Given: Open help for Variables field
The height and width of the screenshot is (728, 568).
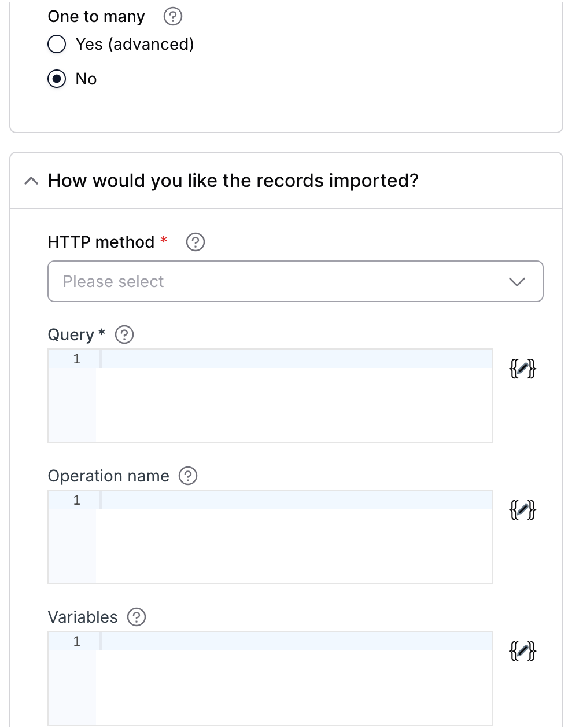Looking at the screenshot, I should (137, 617).
